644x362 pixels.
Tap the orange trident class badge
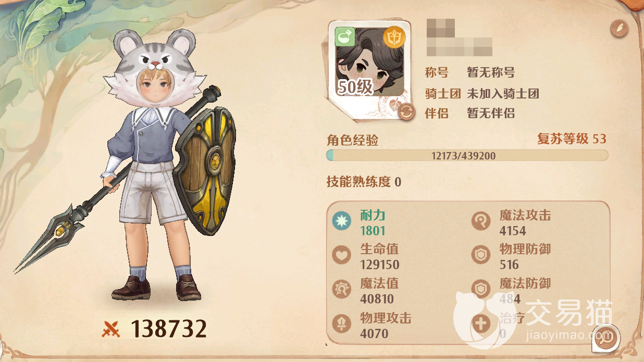coord(393,36)
